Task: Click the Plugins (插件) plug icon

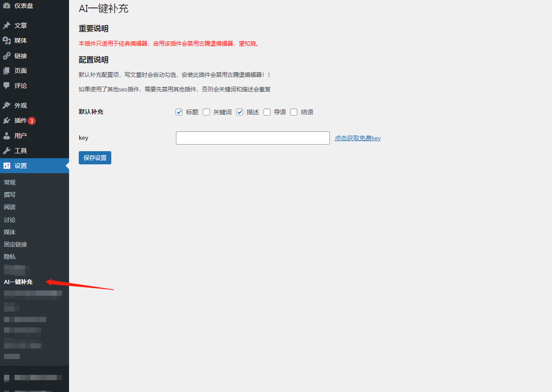Action: pyautogui.click(x=7, y=120)
